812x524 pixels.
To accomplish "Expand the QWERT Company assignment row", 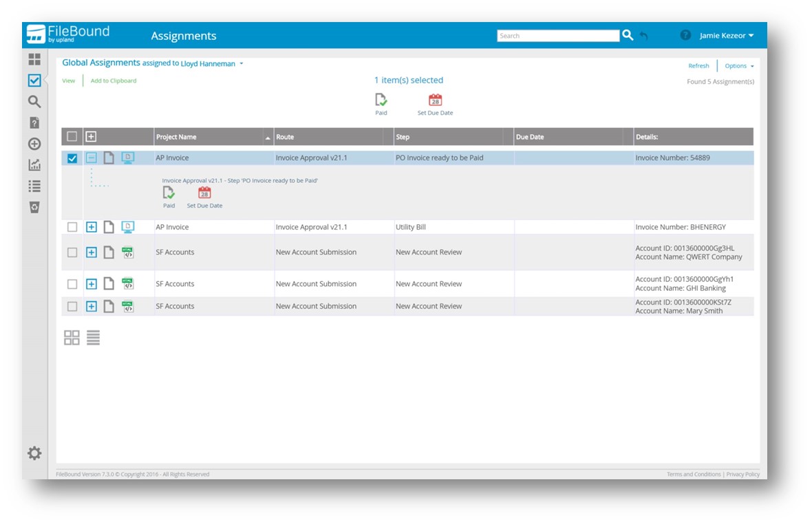I will click(92, 252).
